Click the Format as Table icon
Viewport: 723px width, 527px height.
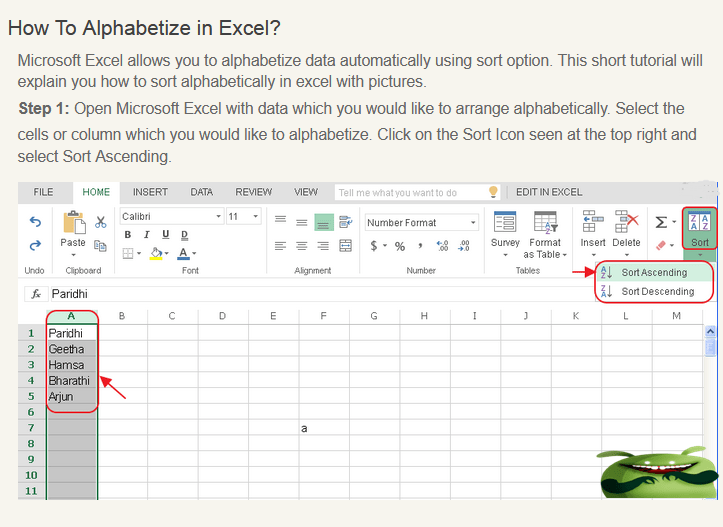click(x=545, y=223)
